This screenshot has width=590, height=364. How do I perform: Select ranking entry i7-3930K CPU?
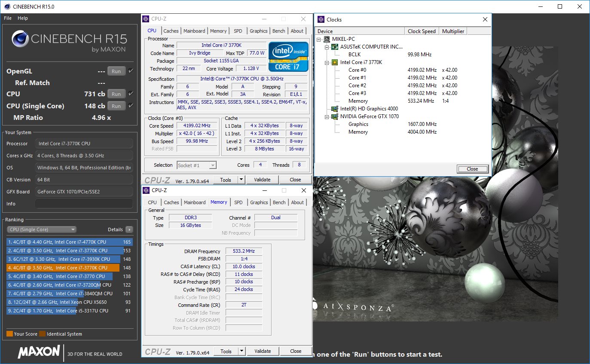[x=70, y=259]
